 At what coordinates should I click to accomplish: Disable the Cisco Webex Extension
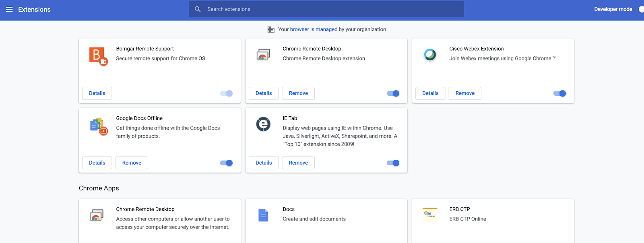560,93
